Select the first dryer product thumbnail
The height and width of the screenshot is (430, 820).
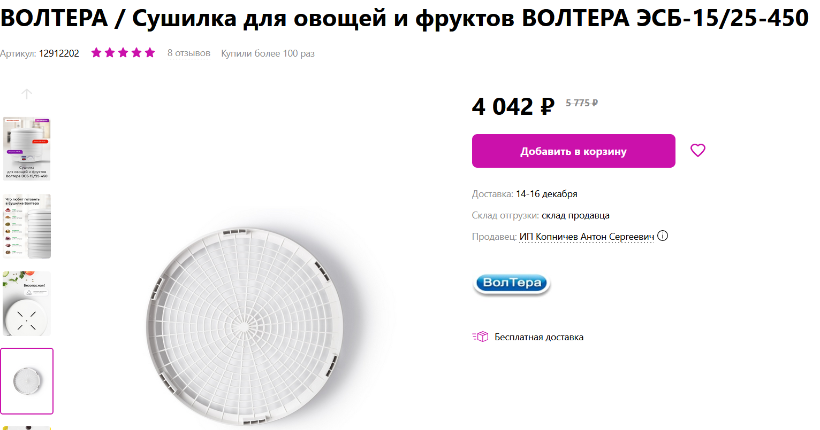click(x=27, y=149)
